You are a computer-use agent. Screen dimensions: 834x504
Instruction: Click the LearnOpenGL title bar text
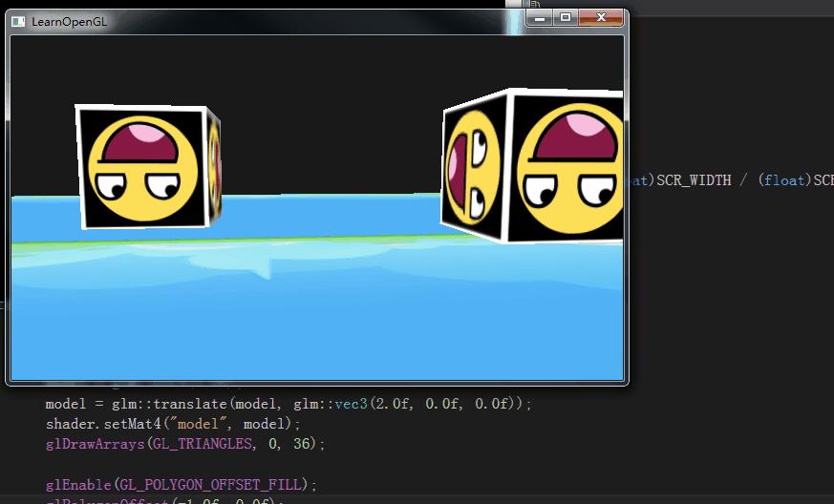[x=69, y=22]
